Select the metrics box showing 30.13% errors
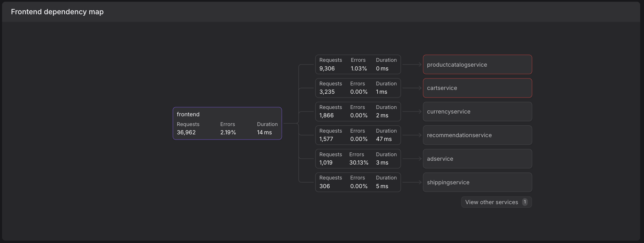This screenshot has width=644, height=243. [358, 159]
